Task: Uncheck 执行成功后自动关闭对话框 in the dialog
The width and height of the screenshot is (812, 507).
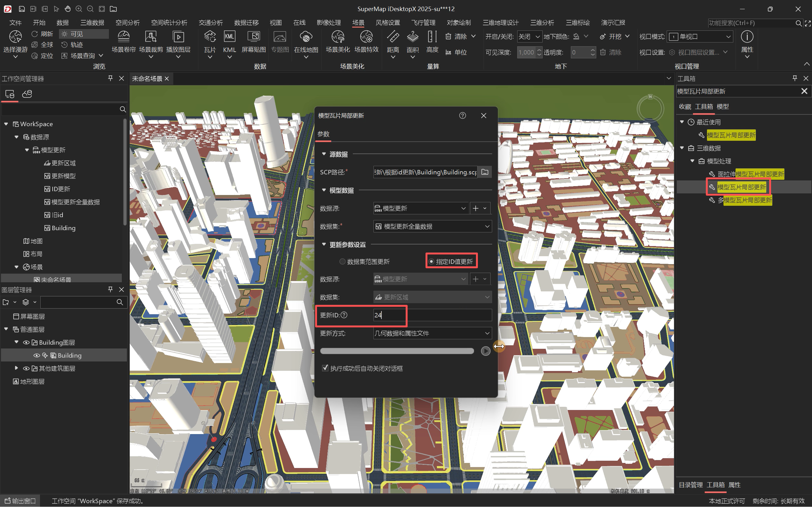Action: pyautogui.click(x=325, y=368)
